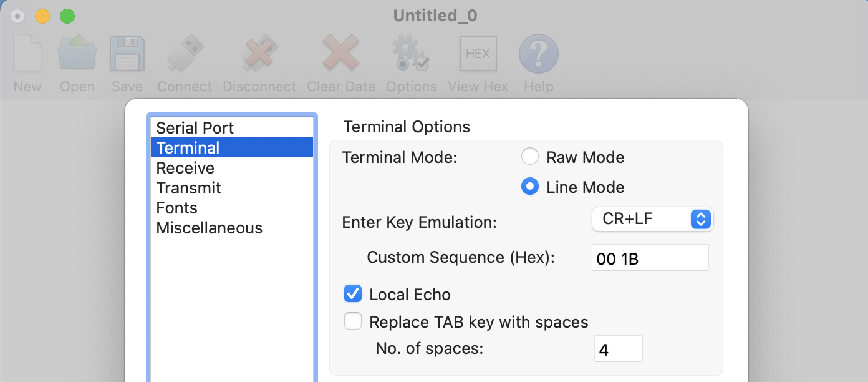Open the Options gears icon

tap(411, 54)
